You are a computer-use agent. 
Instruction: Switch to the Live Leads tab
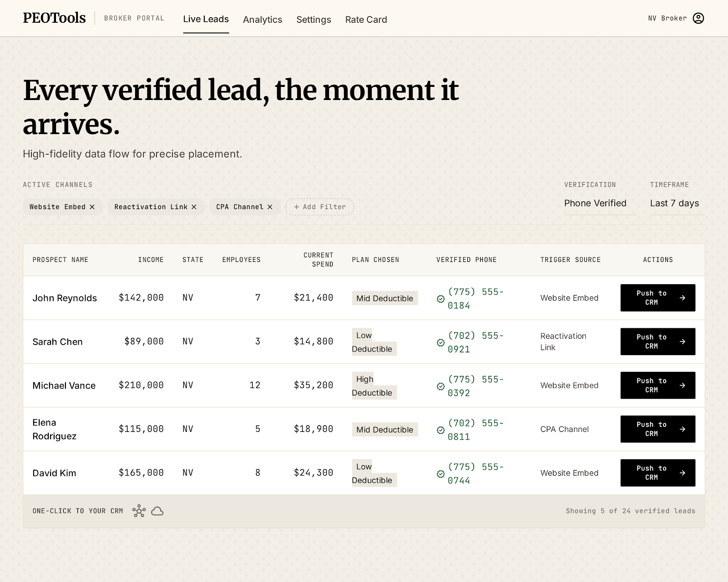[206, 19]
